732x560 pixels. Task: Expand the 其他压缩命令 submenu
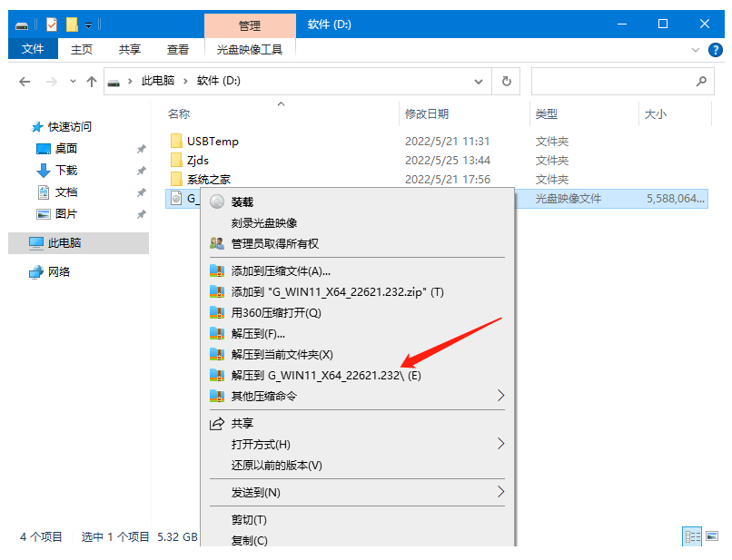click(358, 397)
